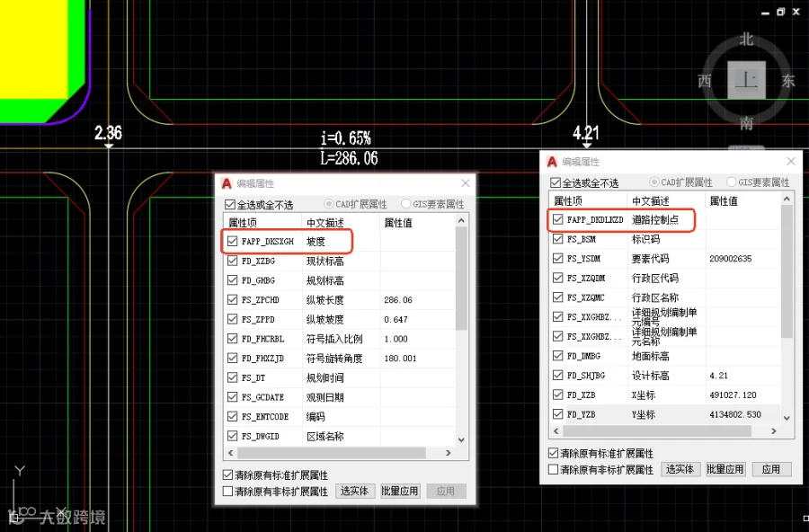
Task: Toggle FS_XZQMC 行政区名称 checkbox
Action: click(557, 297)
